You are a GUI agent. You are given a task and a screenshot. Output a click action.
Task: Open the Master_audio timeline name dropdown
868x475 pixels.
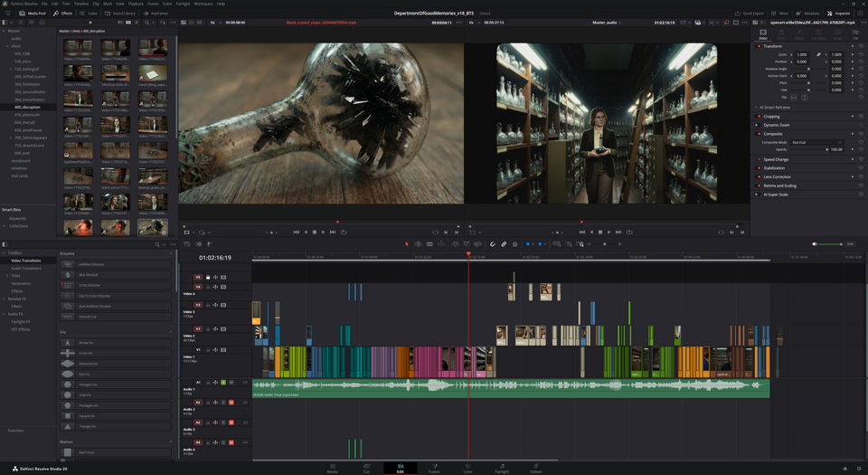pyautogui.click(x=607, y=23)
